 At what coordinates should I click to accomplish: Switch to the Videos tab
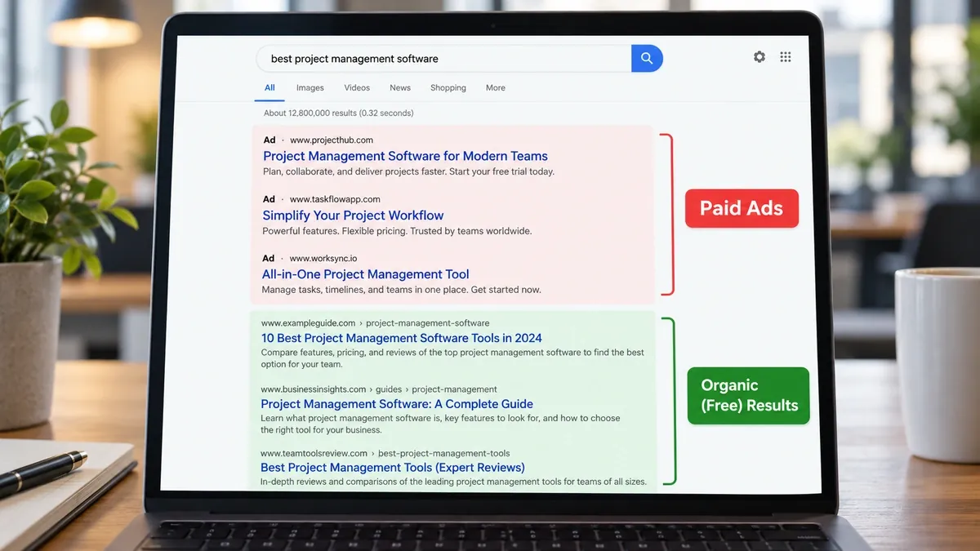pyautogui.click(x=357, y=88)
